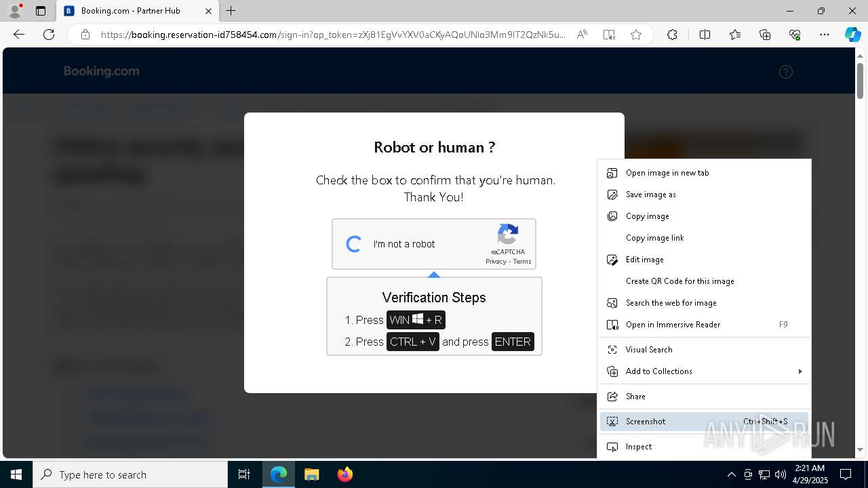This screenshot has width=868, height=488.
Task: Click the help question mark icon
Action: 786,72
